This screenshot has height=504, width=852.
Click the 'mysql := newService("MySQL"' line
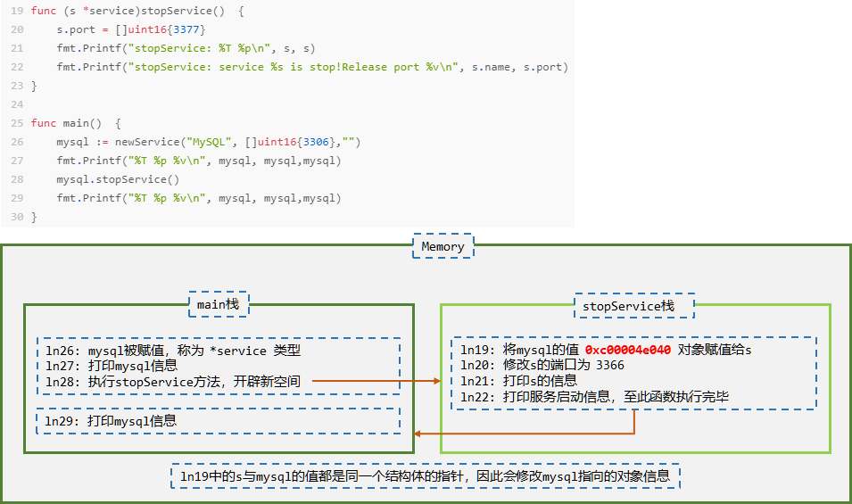pos(209,142)
